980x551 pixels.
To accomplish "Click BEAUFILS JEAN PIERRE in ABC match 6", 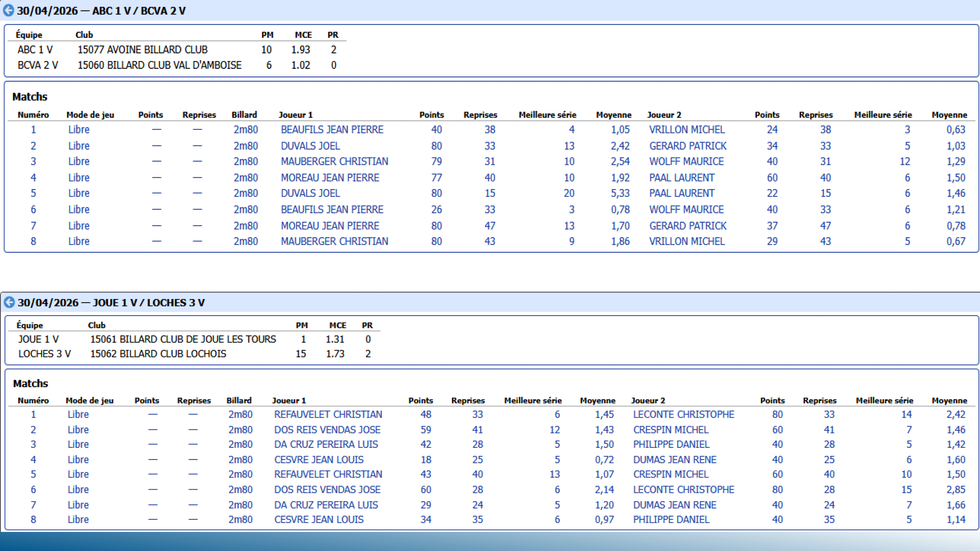I will [x=332, y=210].
